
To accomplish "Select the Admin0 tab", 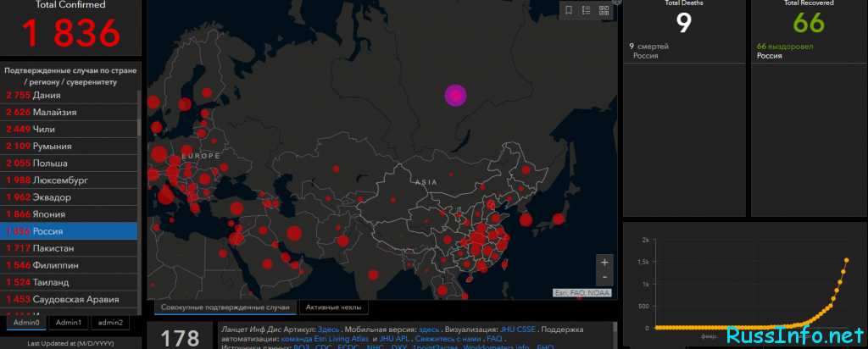I will pyautogui.click(x=26, y=323).
